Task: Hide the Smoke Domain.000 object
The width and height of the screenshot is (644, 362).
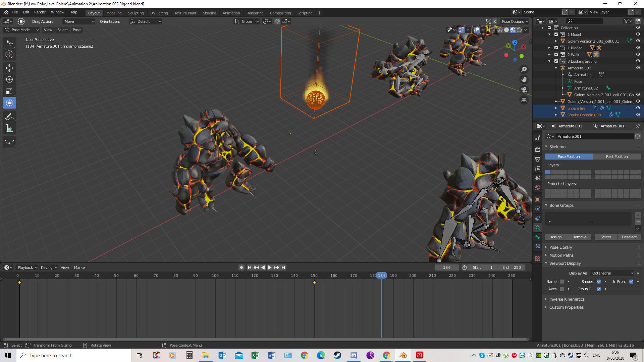Action: point(638,115)
